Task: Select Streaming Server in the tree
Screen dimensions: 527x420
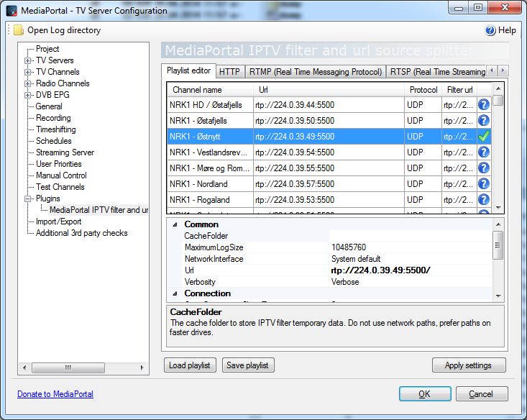Action: pyautogui.click(x=65, y=152)
